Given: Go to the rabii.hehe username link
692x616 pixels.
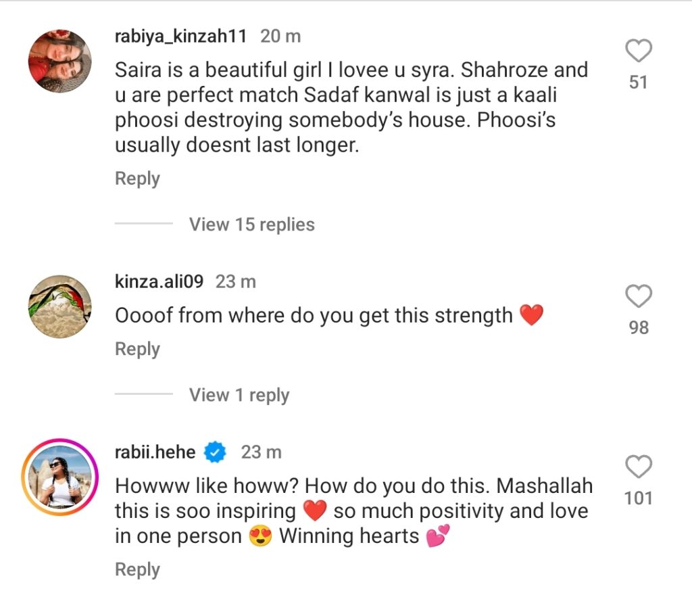Looking at the screenshot, I should 155,452.
